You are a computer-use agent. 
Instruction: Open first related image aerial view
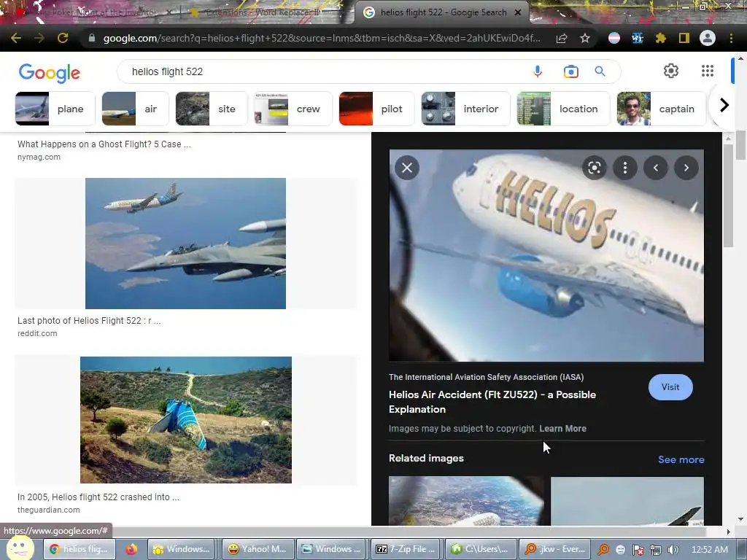click(466, 501)
